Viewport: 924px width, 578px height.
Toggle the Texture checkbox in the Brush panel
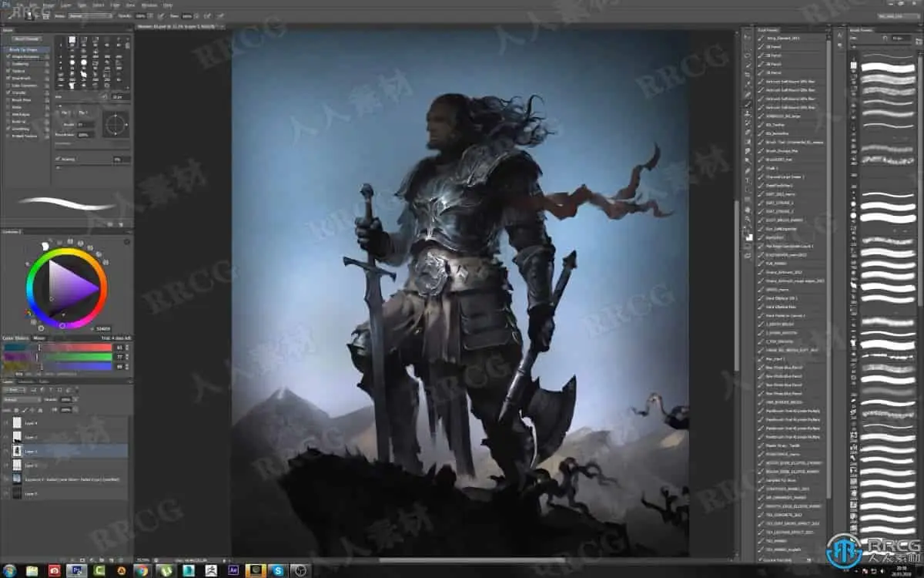pos(8,70)
